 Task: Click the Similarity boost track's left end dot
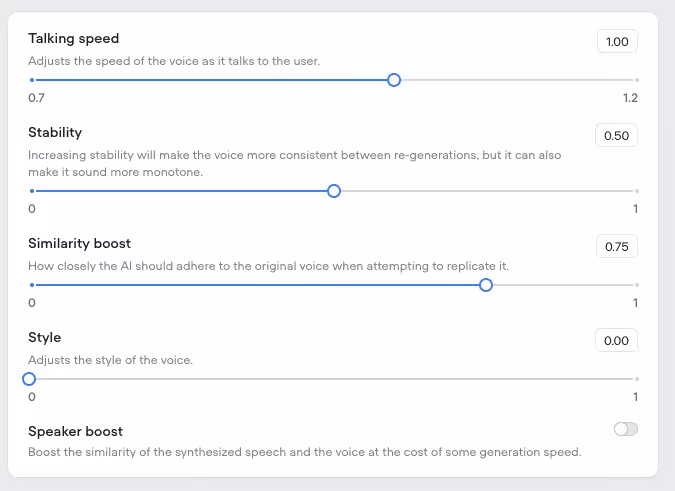32,285
